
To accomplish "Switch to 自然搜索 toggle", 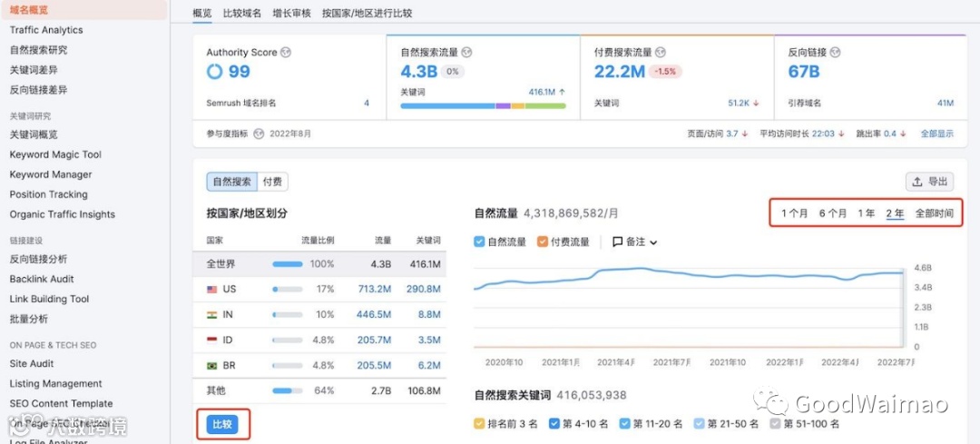I will point(232,182).
